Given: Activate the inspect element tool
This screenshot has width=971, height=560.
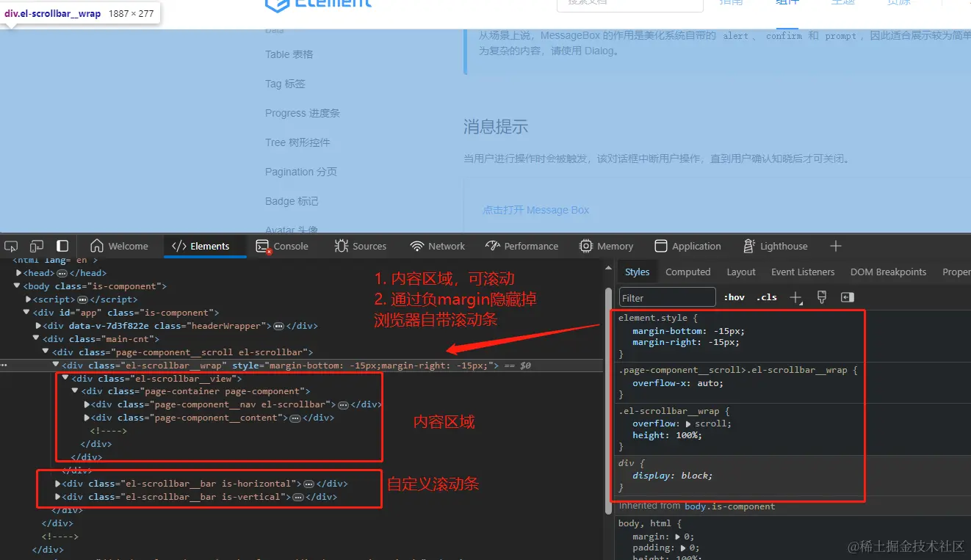Looking at the screenshot, I should (x=11, y=246).
